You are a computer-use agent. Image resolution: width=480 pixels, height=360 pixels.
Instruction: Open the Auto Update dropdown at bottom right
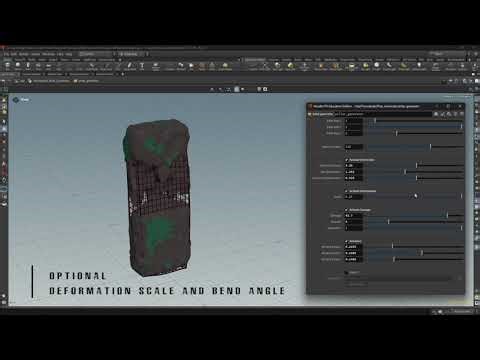(461, 311)
